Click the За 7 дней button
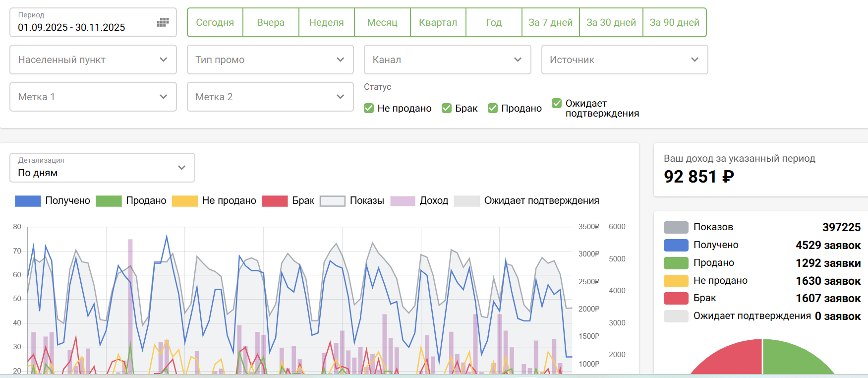 [x=550, y=22]
